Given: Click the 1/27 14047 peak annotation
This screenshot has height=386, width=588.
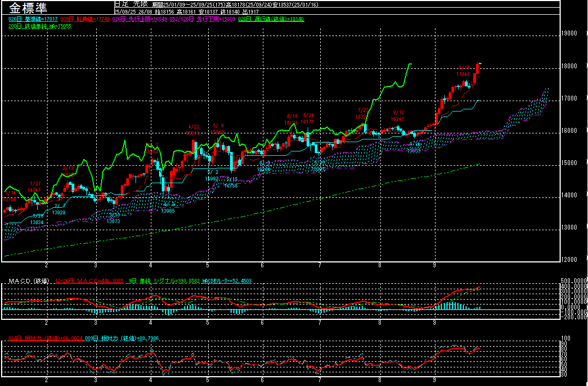Looking at the screenshot, I should click(x=34, y=186).
